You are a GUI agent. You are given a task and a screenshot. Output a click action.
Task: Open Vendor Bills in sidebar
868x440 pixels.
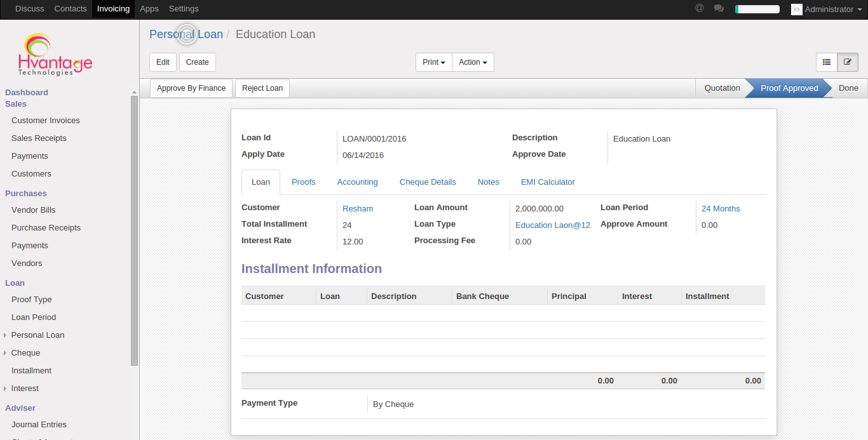(34, 210)
